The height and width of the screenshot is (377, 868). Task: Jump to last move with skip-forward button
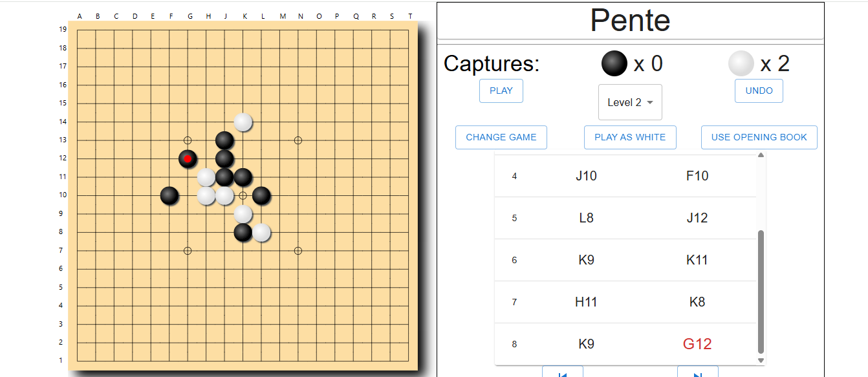[697, 372]
